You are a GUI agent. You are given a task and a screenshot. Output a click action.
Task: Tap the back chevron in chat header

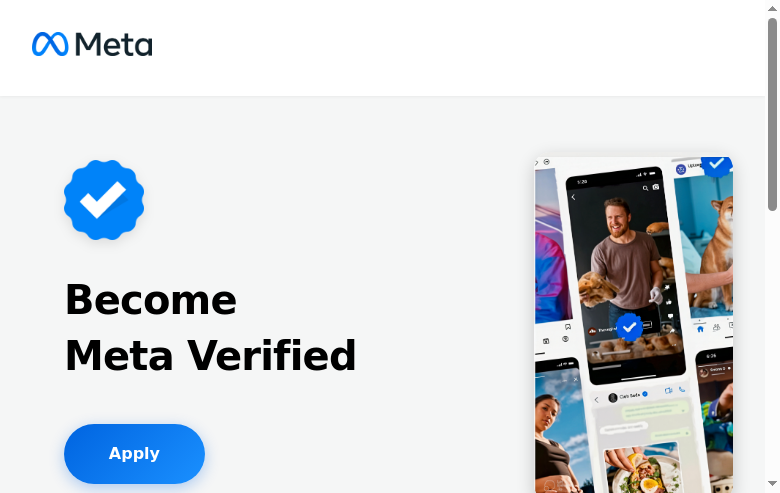[x=597, y=399]
